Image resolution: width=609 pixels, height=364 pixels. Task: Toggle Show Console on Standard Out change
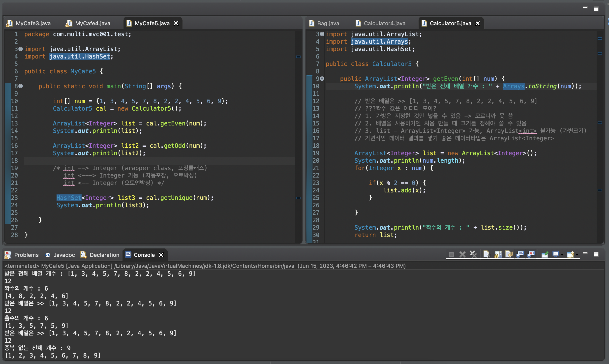coord(520,254)
